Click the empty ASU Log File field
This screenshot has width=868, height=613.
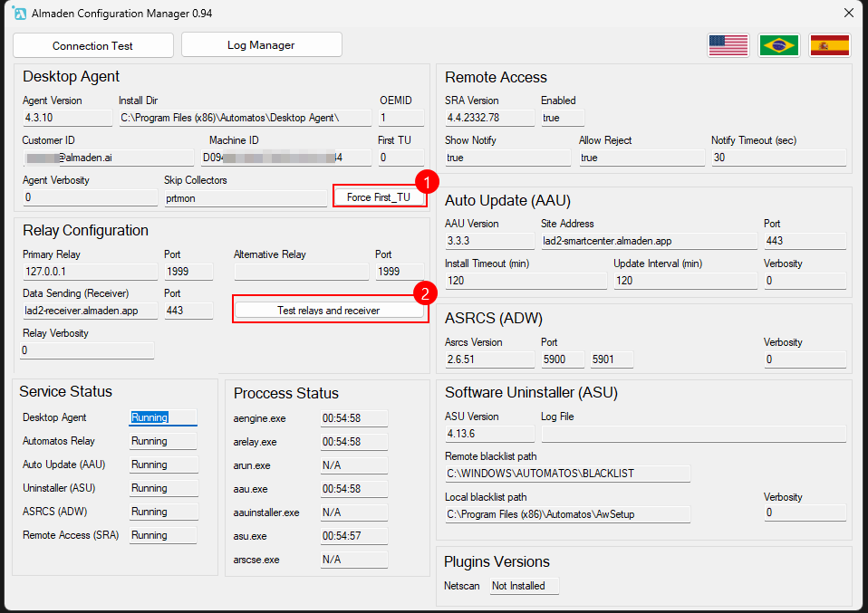pyautogui.click(x=694, y=434)
